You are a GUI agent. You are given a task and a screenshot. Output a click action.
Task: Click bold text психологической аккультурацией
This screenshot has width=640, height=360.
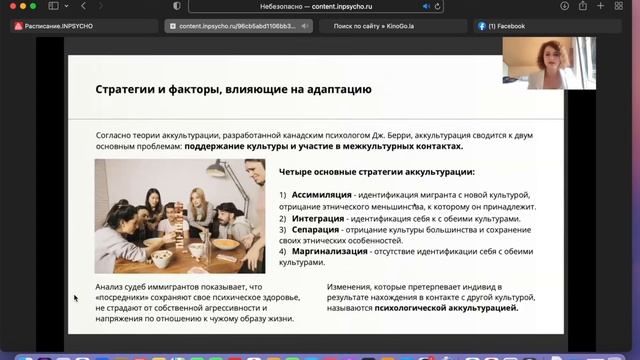[446, 308]
